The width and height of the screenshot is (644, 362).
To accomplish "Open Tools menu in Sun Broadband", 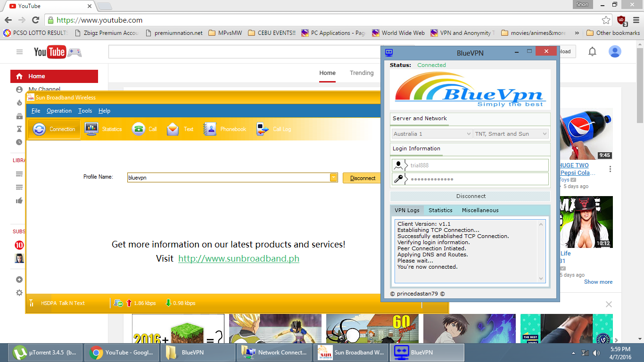I will [x=85, y=111].
